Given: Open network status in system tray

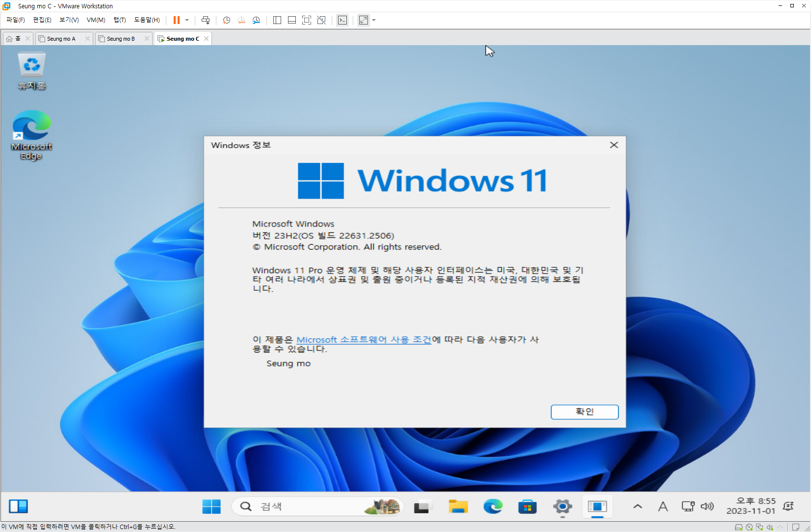Looking at the screenshot, I should point(688,507).
